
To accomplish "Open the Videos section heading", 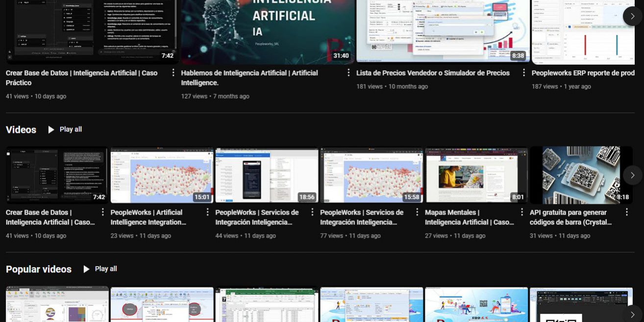I will [21, 130].
